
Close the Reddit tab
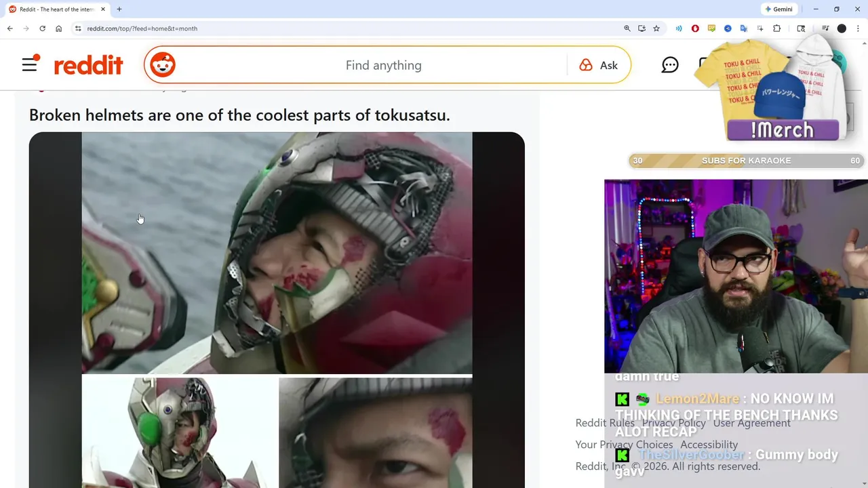(103, 9)
